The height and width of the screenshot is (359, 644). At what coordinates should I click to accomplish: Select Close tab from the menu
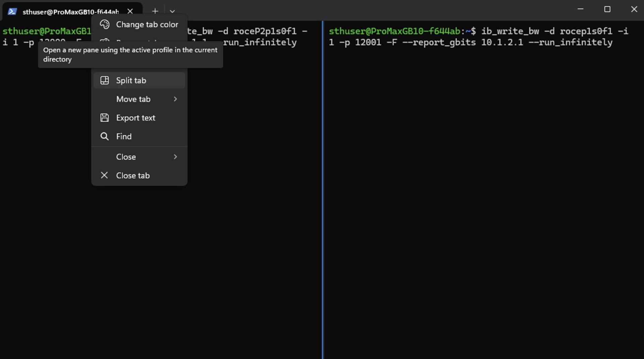pos(132,175)
